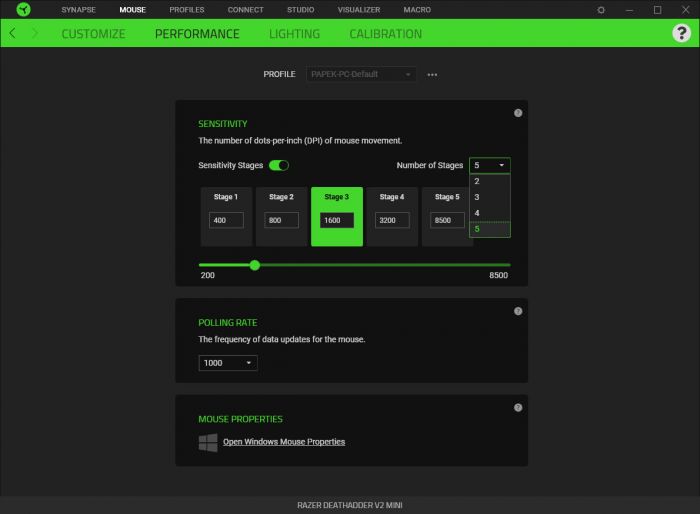Click Stage 4 DPI field 3200

point(392,220)
